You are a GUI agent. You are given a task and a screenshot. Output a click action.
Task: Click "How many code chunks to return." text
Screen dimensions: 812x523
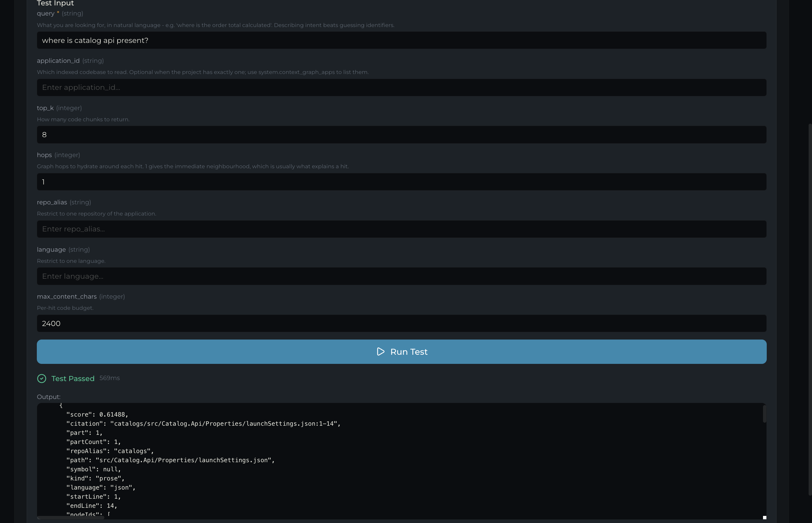(83, 120)
